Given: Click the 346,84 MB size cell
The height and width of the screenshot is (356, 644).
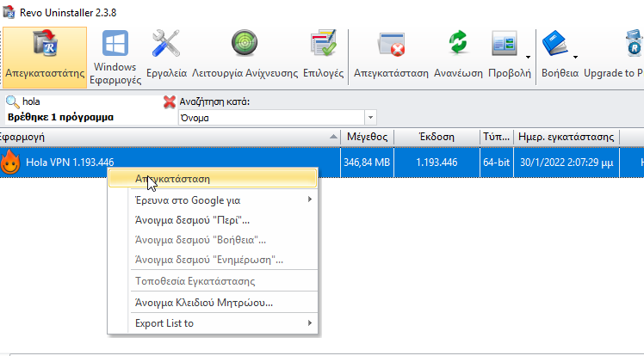Looking at the screenshot, I should [x=367, y=163].
